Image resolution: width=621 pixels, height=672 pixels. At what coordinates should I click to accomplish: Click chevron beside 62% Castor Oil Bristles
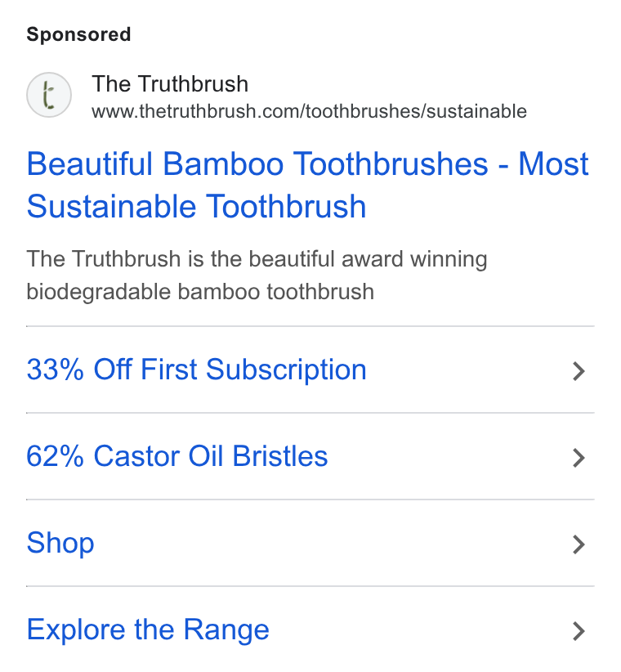tap(579, 458)
